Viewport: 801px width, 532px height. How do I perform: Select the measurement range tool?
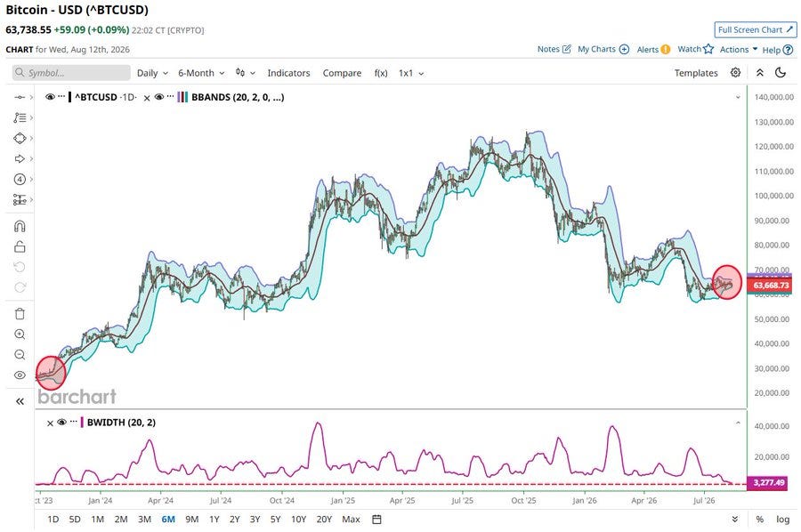point(20,199)
